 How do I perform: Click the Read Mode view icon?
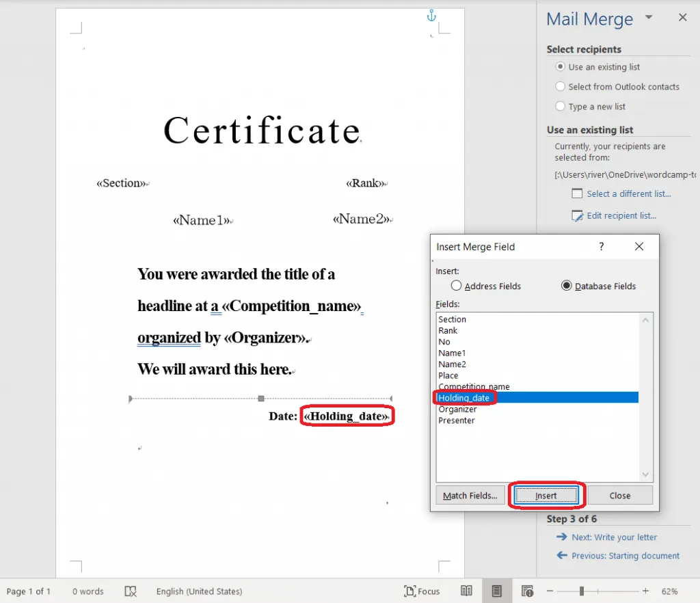coord(466,591)
